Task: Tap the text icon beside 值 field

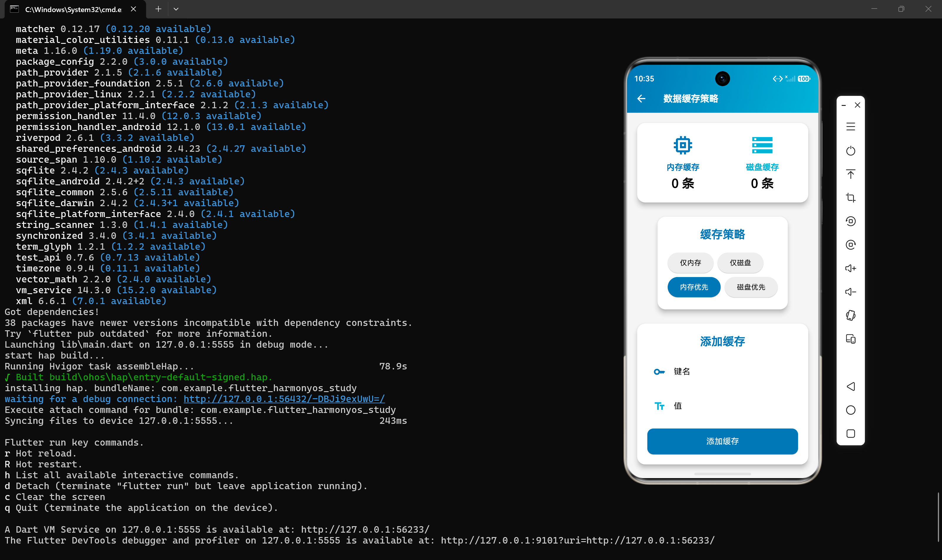Action: [659, 406]
